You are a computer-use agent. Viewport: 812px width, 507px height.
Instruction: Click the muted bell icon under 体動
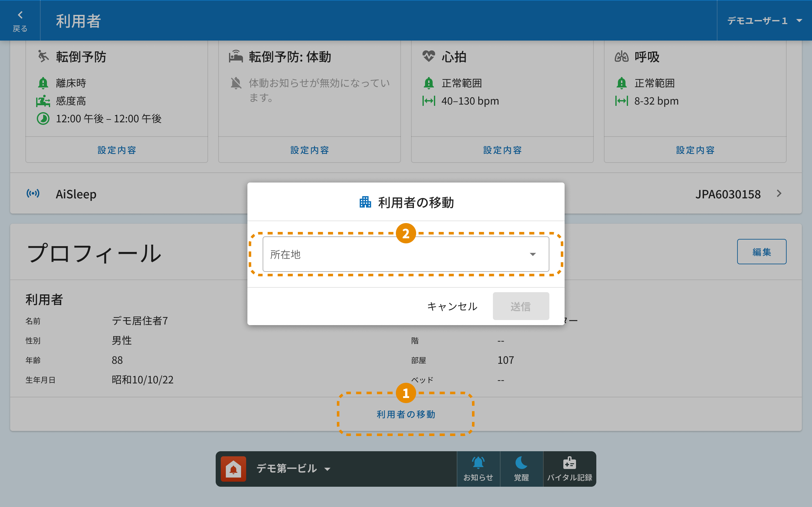coord(236,83)
